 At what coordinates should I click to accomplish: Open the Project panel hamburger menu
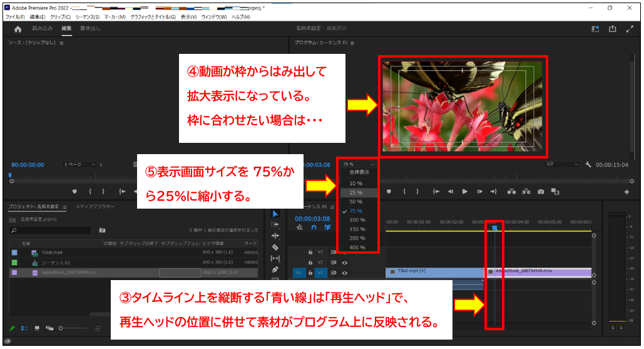coord(64,207)
